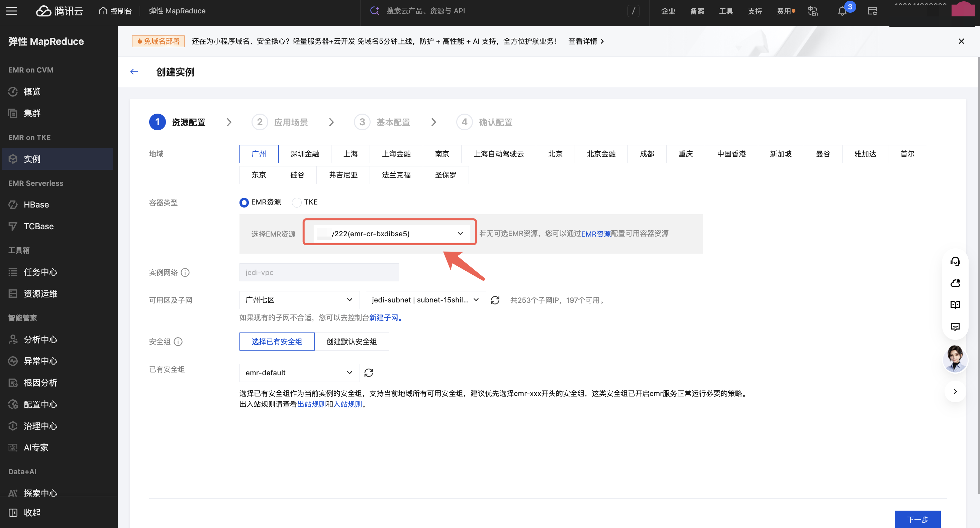Open 任务中心 in the sidebar
The height and width of the screenshot is (528, 980).
(58, 272)
